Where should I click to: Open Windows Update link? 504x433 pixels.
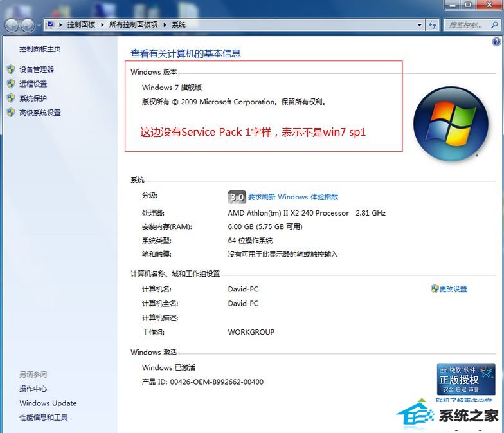pyautogui.click(x=48, y=403)
